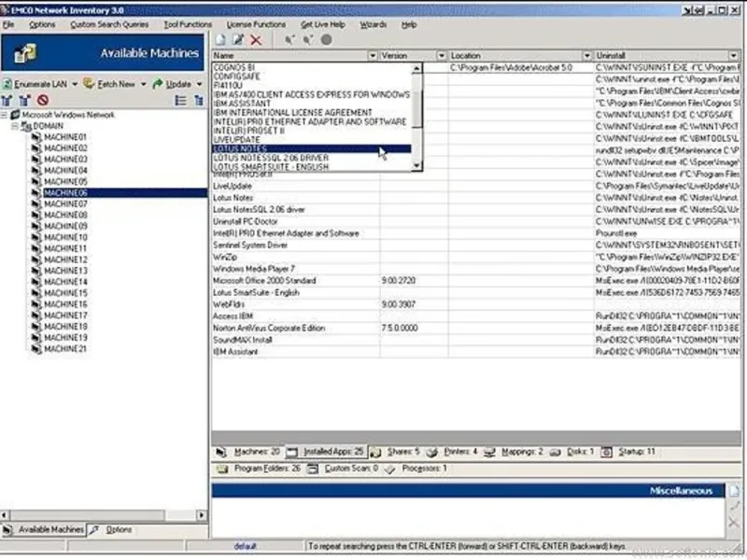Viewport: 747px width, 560px height.
Task: Switch to the Mappings: 2 tab
Action: tap(513, 452)
